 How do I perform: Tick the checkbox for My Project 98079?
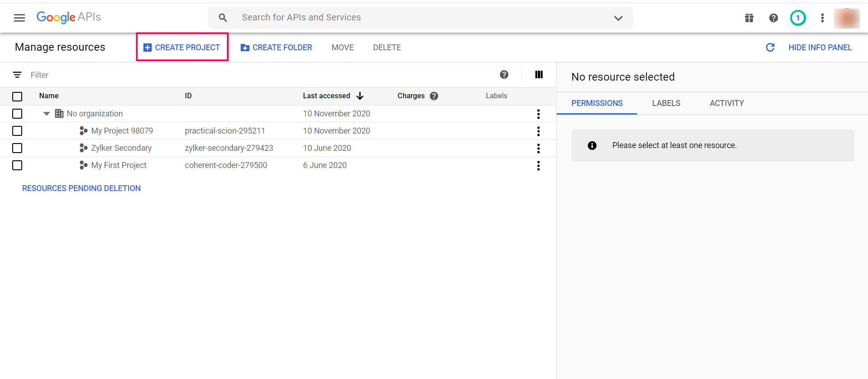tap(17, 131)
